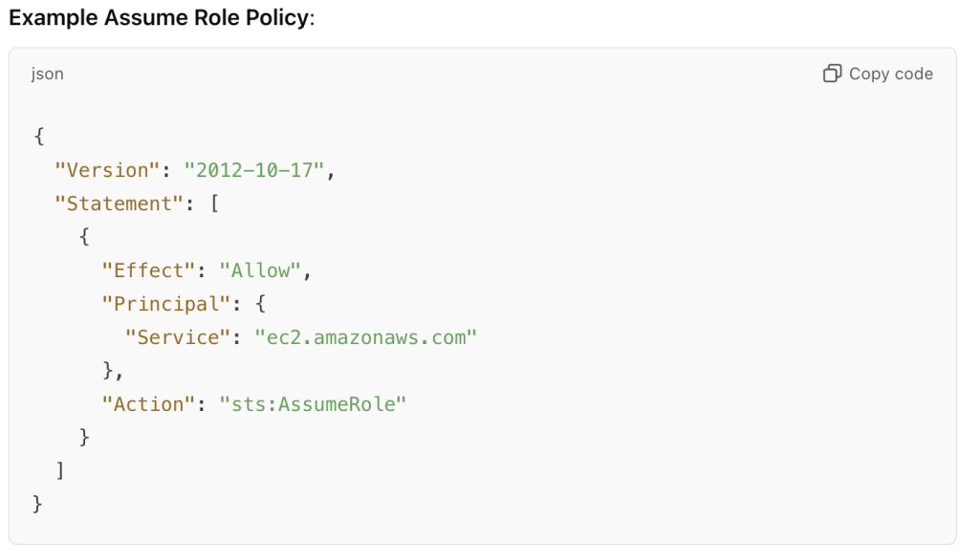Click the opening square bracket after "Statement"

pos(214,204)
